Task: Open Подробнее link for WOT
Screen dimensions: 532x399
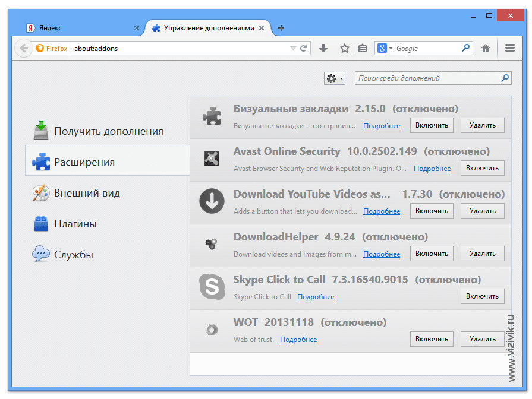Action: [x=298, y=340]
